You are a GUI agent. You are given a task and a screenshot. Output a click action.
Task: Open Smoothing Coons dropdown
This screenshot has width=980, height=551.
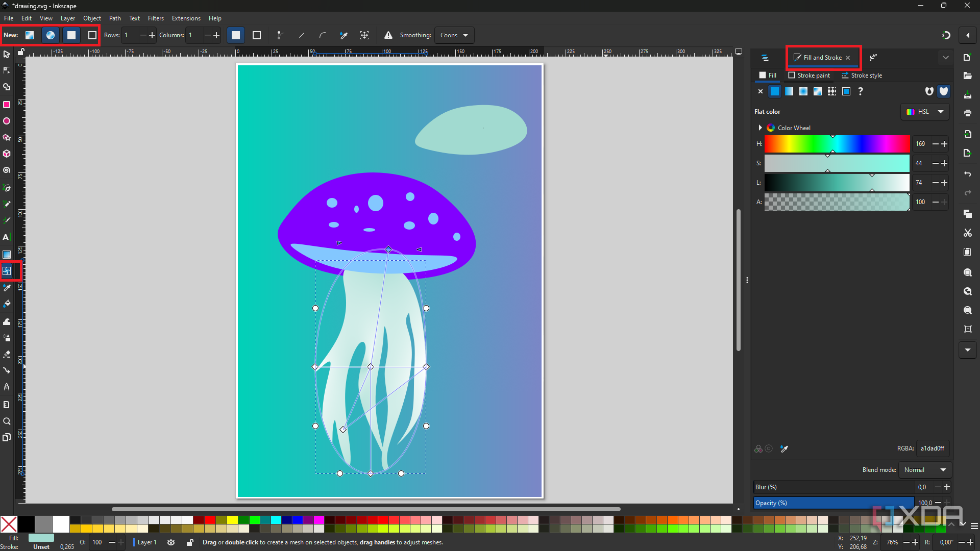coord(454,35)
